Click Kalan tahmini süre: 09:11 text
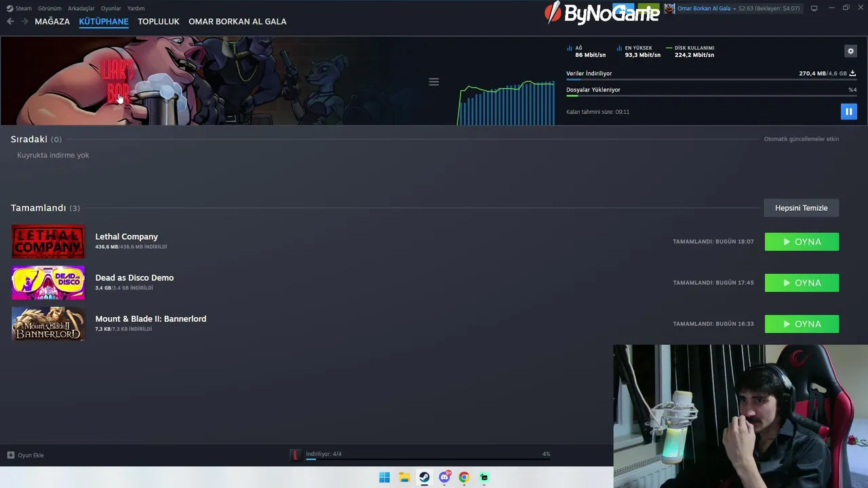This screenshot has height=488, width=868. [597, 112]
